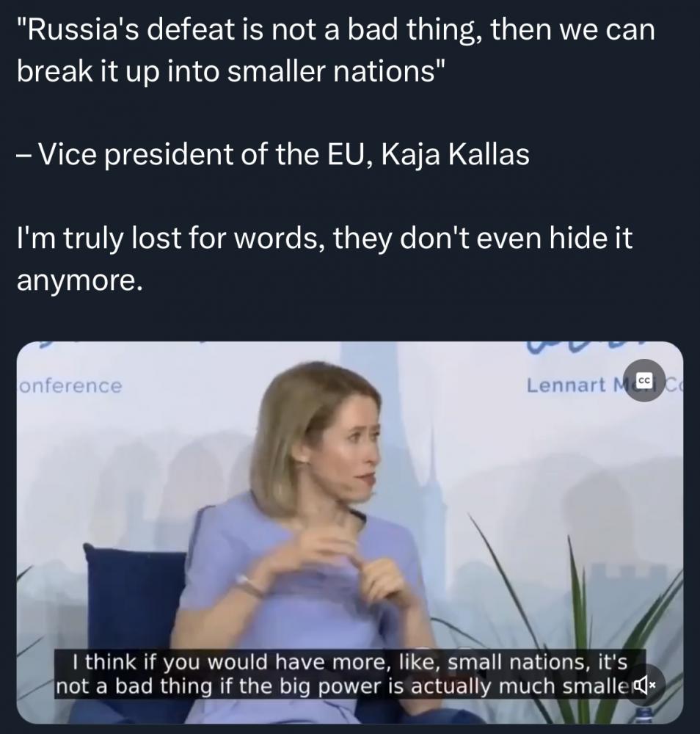Click the "onference" backdrop text in the video

click(x=70, y=386)
